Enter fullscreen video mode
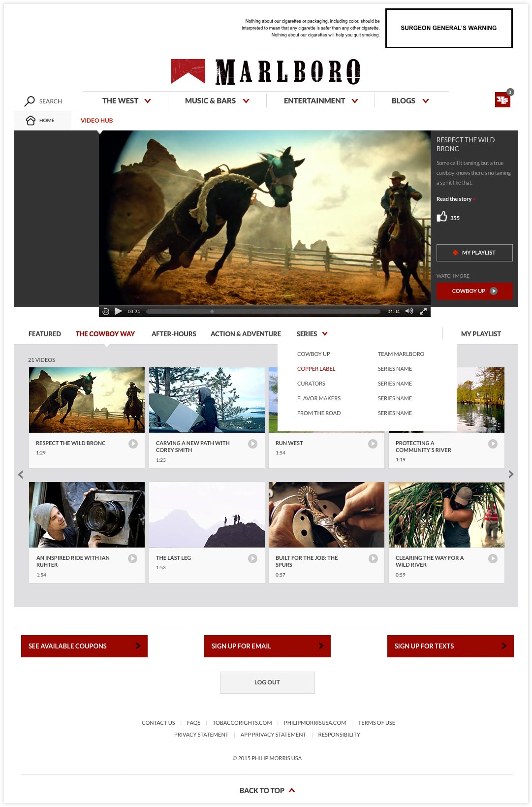The image size is (532, 807). coord(423,311)
